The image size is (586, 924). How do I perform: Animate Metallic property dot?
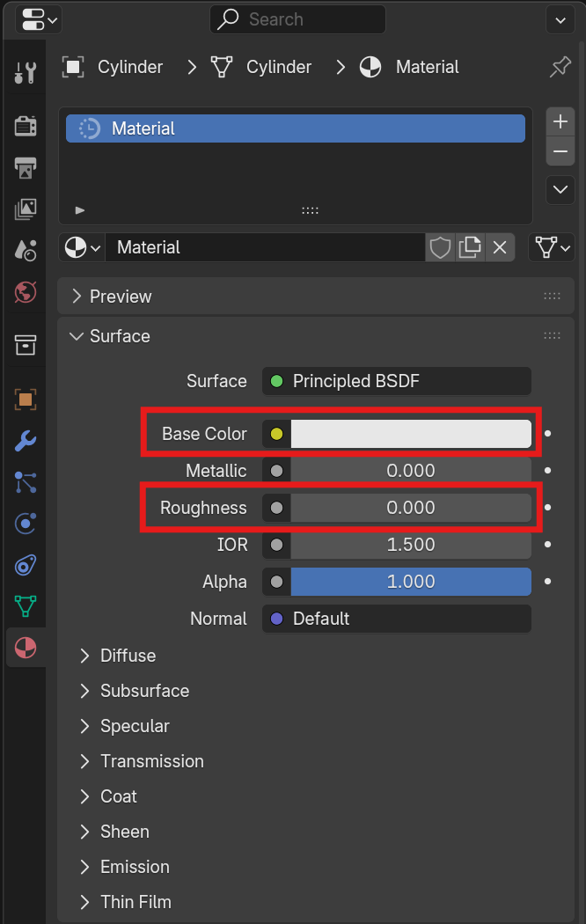[x=547, y=470]
